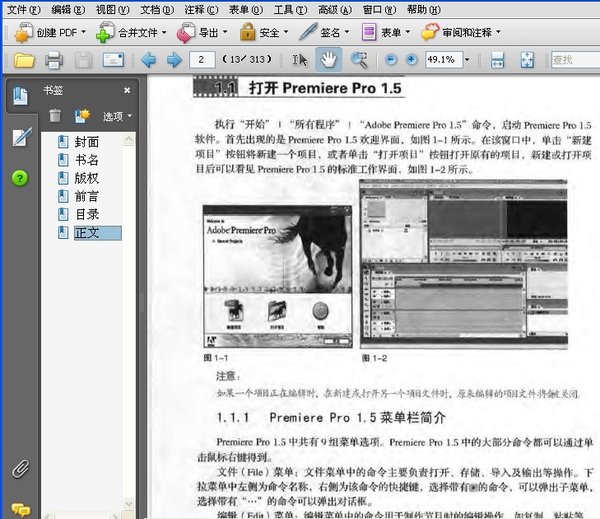Expand the 表单 toolbar dropdown arrow

[x=408, y=32]
